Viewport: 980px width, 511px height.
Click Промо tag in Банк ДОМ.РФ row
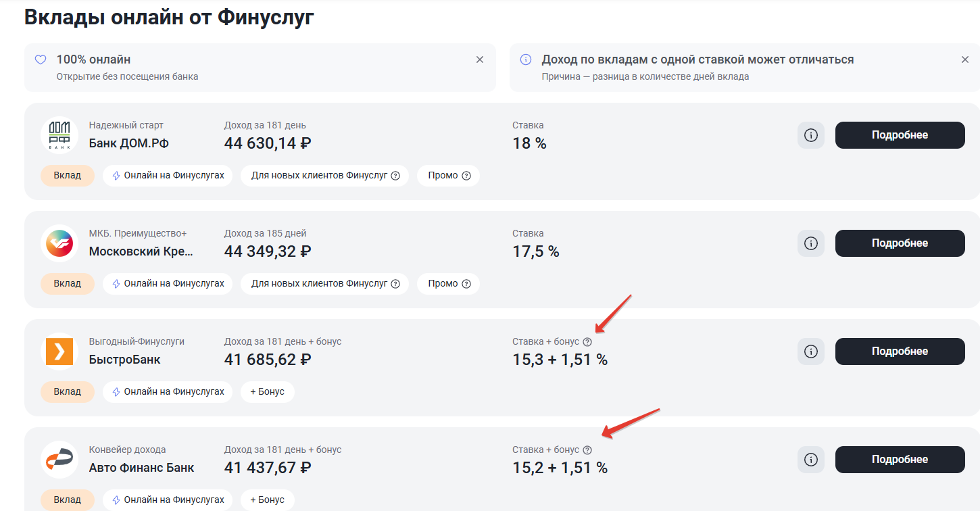click(x=448, y=176)
